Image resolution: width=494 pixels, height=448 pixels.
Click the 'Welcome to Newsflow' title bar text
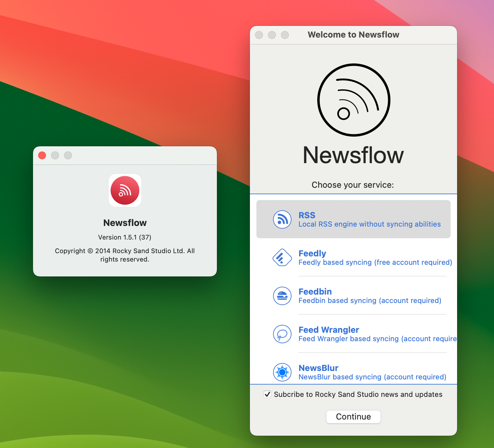(354, 35)
